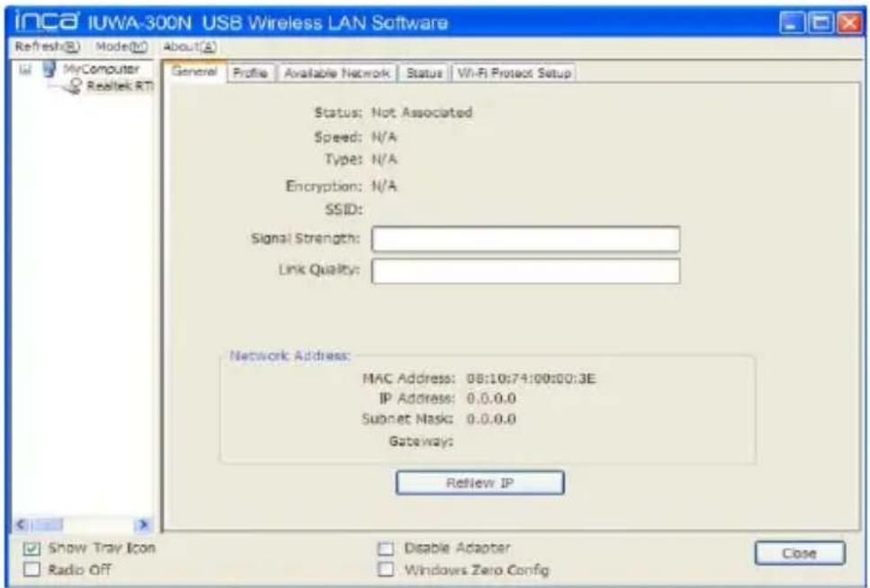Click the 'Not Associated' status text
This screenshot has height=588, width=870.
point(422,112)
